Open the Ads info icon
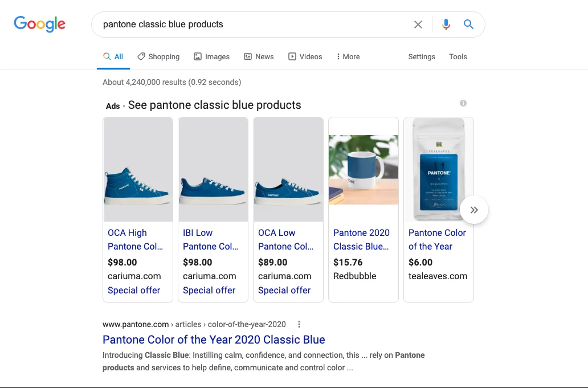The image size is (588, 388). tap(463, 103)
